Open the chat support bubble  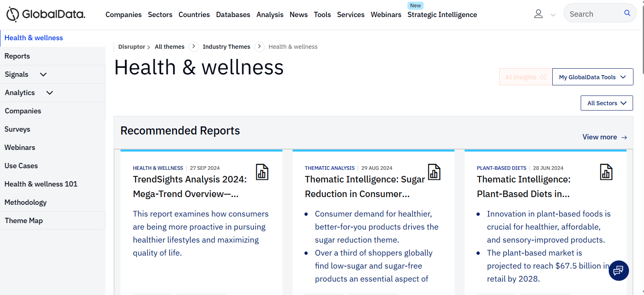click(618, 271)
